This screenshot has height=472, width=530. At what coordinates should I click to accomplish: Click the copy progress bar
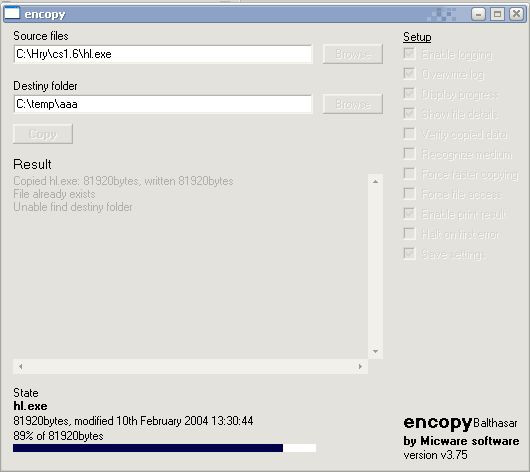coord(165,448)
